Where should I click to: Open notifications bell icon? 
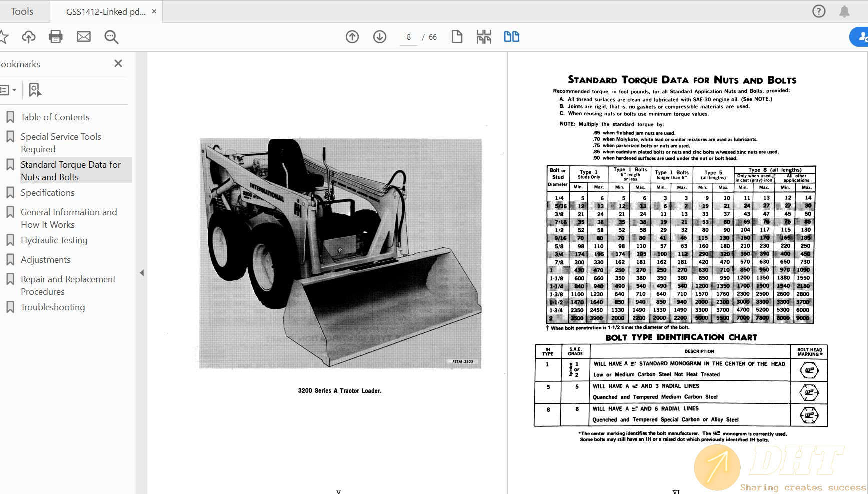(844, 11)
